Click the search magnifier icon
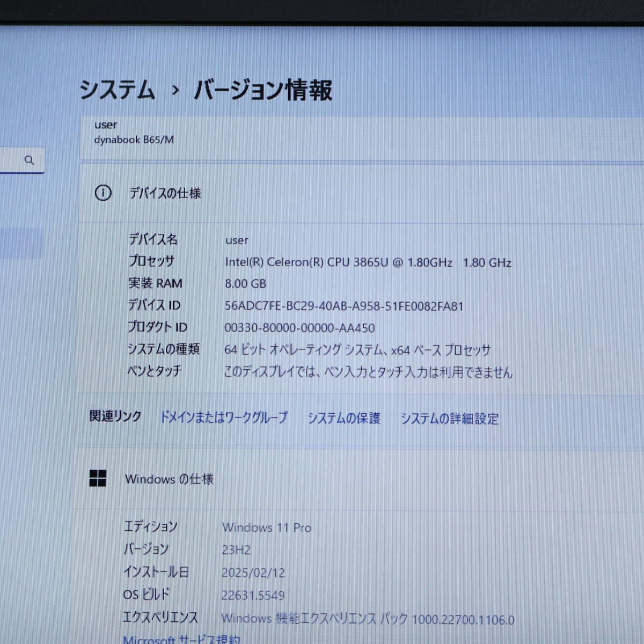Image resolution: width=644 pixels, height=644 pixels. point(29,160)
